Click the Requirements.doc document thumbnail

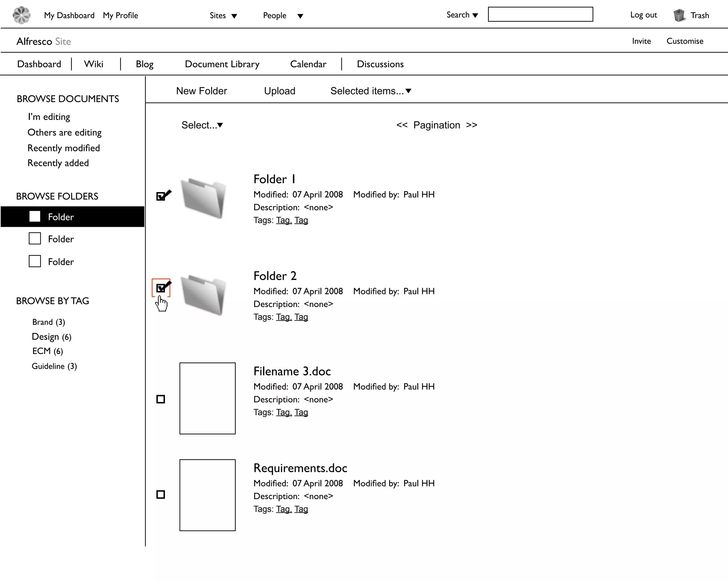pyautogui.click(x=207, y=495)
